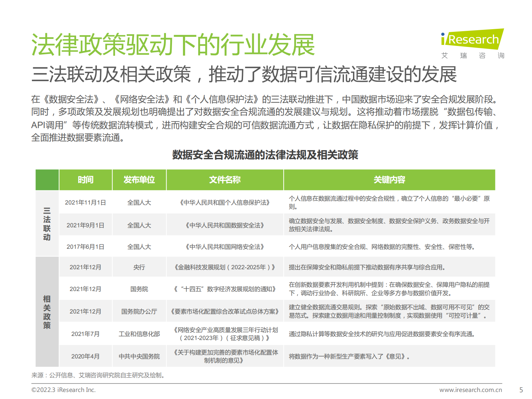This screenshot has width=532, height=399.
Task: Click key content starting 确立数据安全与发展
Action: tap(390, 225)
